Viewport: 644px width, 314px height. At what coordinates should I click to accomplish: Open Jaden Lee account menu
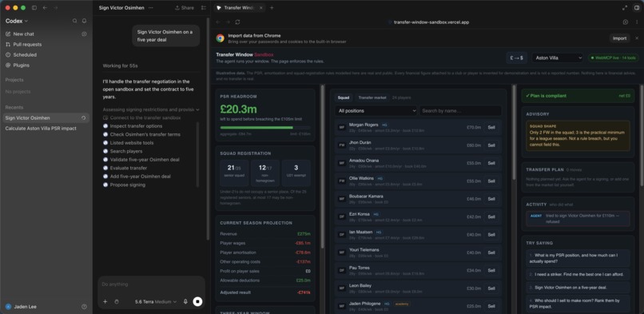pos(20,307)
